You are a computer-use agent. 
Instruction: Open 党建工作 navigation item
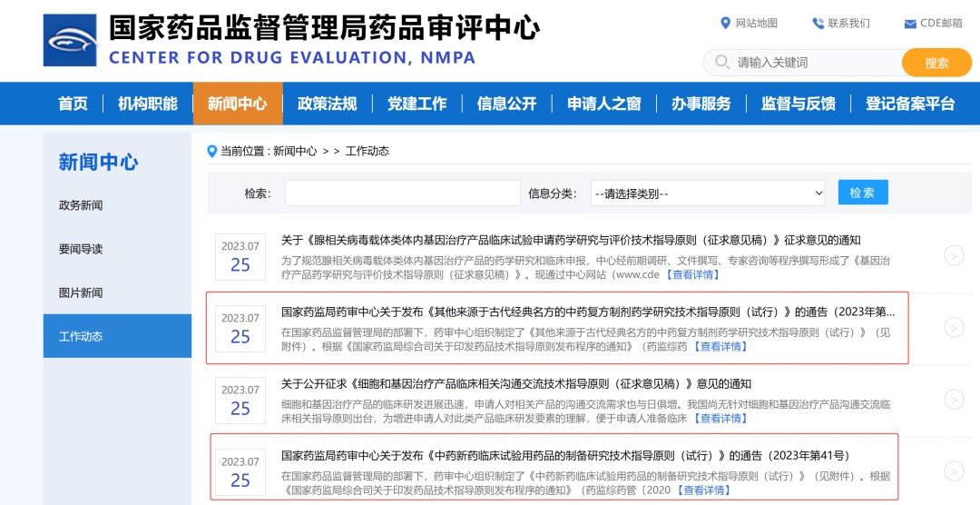tap(416, 104)
